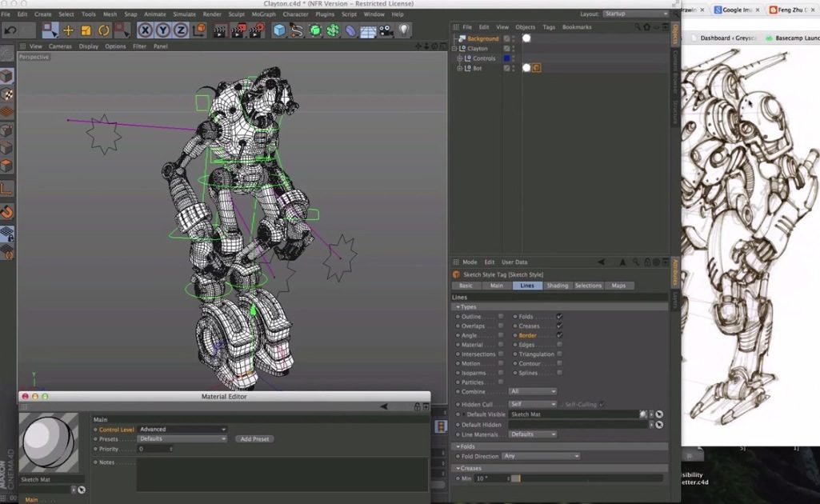Screen dimensions: 820x504
Task: Enable the Outline checkbox under Types
Action: coord(501,317)
